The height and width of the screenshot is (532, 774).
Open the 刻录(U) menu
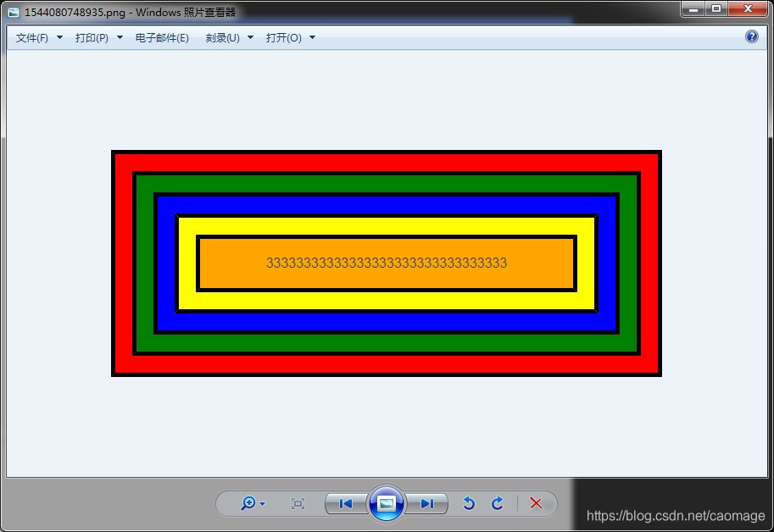click(x=223, y=38)
